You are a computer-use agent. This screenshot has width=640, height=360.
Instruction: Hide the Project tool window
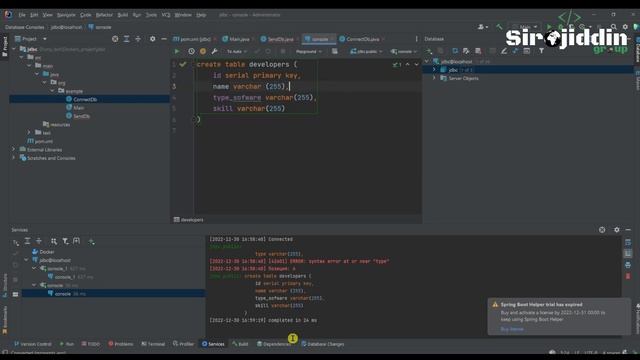[x=164, y=39]
